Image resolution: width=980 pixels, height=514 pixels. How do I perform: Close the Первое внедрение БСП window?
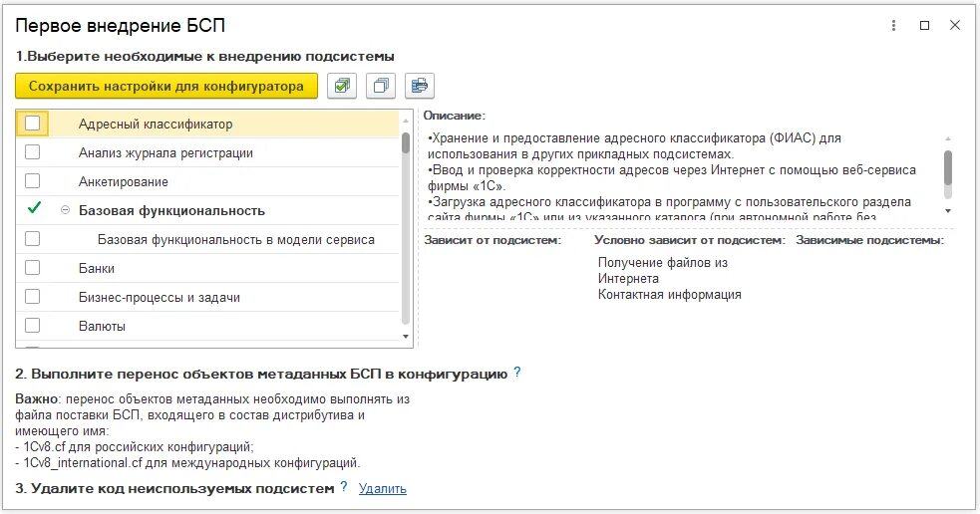[955, 25]
